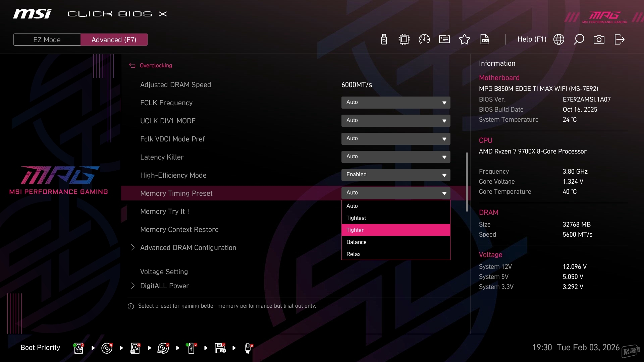Toggle High-Efficiency Mode to Disabled
The image size is (644, 362).
tap(396, 175)
